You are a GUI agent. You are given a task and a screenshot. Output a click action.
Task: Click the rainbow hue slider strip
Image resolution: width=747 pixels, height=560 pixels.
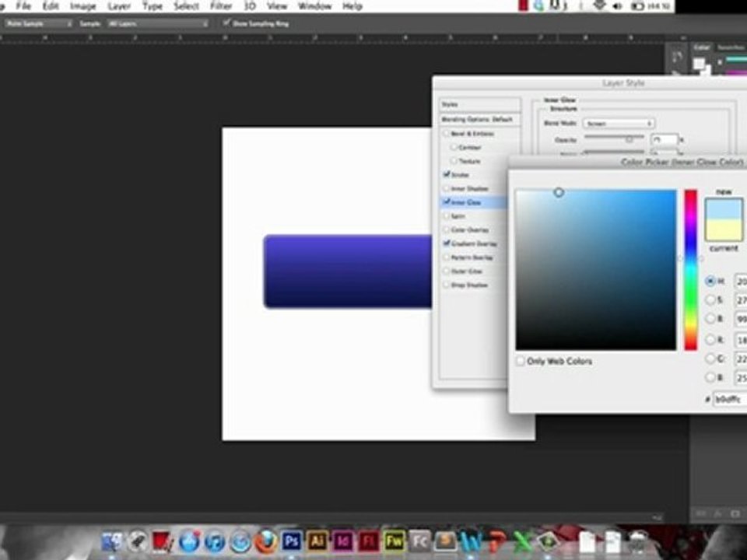691,270
